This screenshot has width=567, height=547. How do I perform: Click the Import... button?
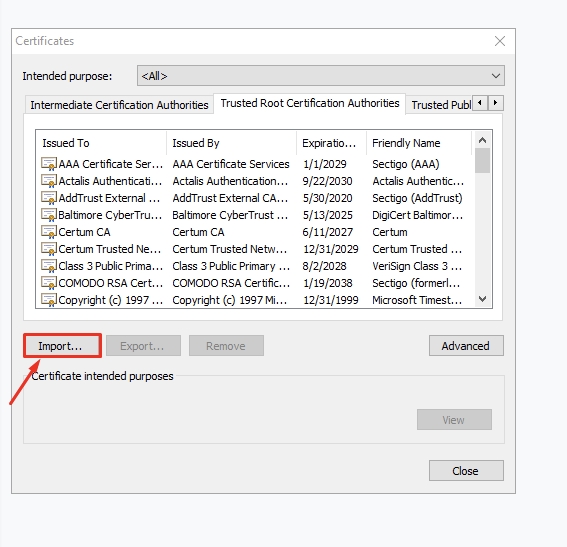click(x=63, y=346)
